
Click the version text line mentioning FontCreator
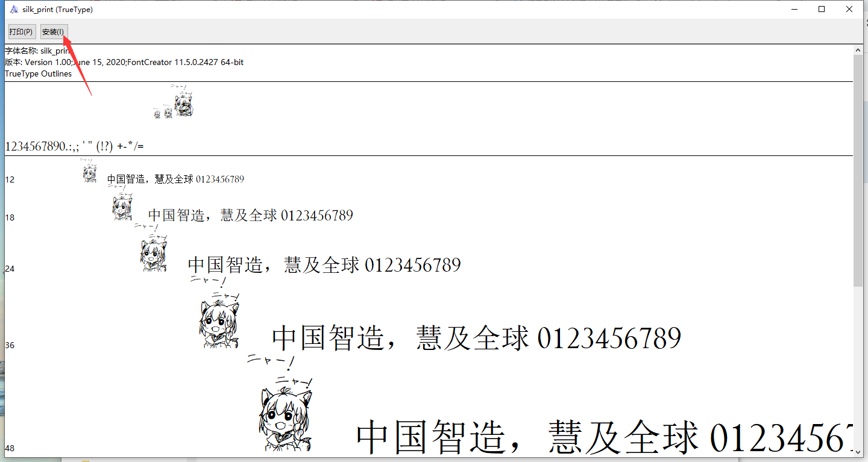click(124, 62)
